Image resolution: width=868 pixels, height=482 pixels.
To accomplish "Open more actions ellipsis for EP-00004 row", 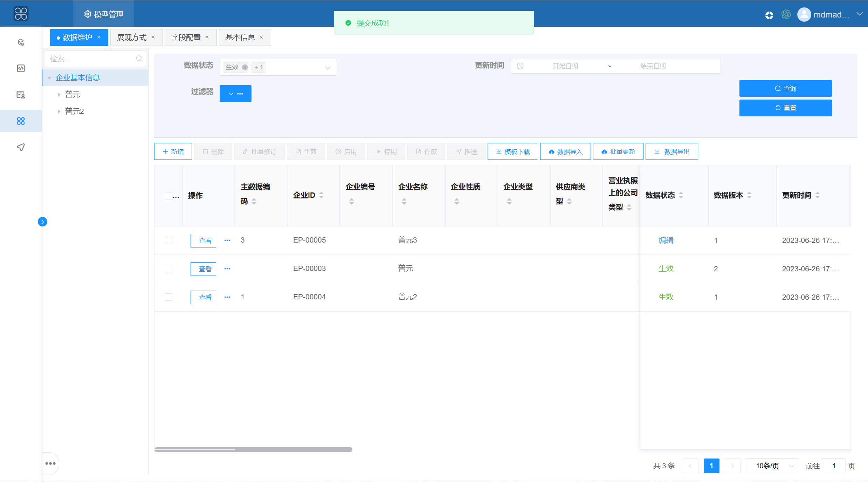I will pyautogui.click(x=227, y=297).
